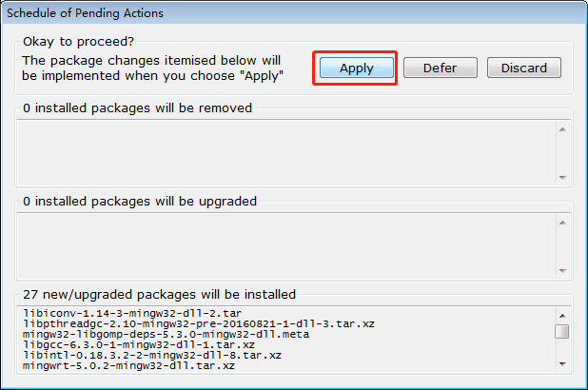Click down arrow in upgraded packages list
The image size is (588, 390).
tap(562, 270)
